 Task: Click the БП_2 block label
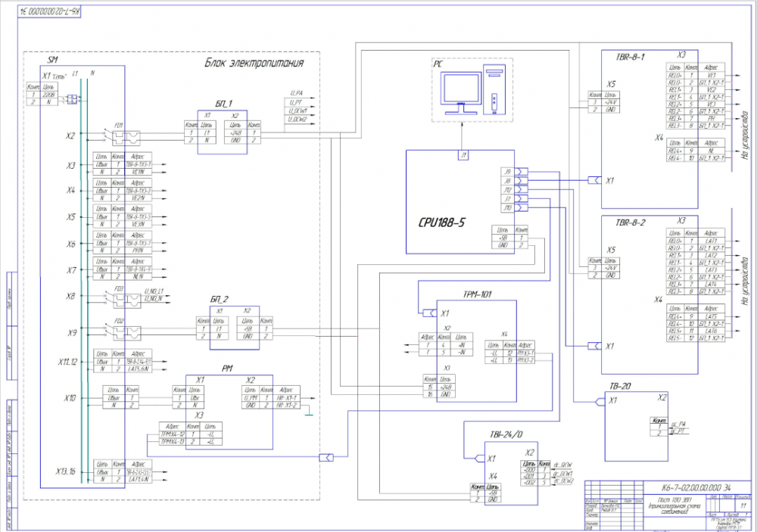pyautogui.click(x=220, y=300)
